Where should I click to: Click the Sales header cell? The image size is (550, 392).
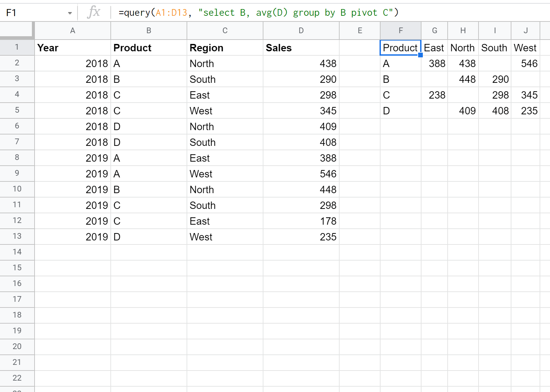[x=301, y=48]
